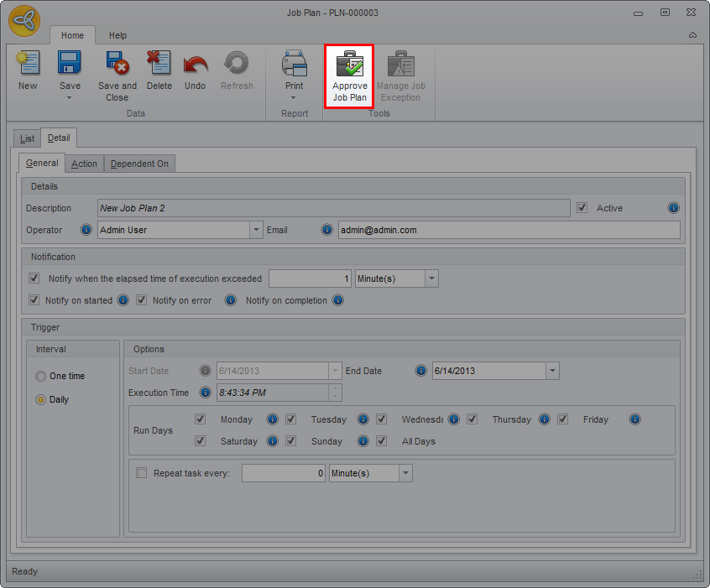Screen dimensions: 710x588
Task: Click the info icon next to Tuesday
Action: [363, 419]
